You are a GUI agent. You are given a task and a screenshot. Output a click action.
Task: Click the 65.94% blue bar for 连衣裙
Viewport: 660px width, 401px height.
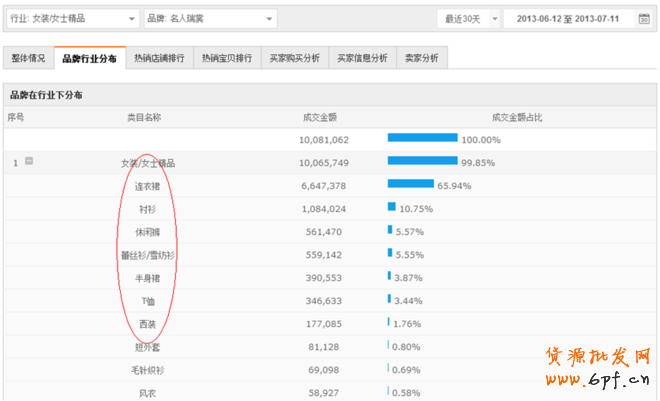tap(411, 185)
